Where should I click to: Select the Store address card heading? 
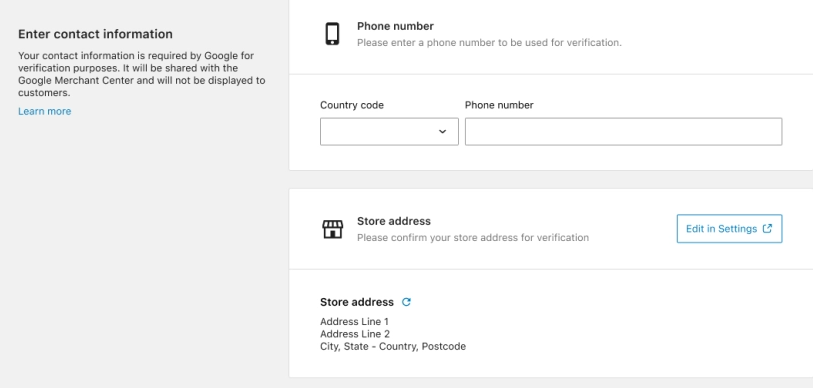[394, 221]
